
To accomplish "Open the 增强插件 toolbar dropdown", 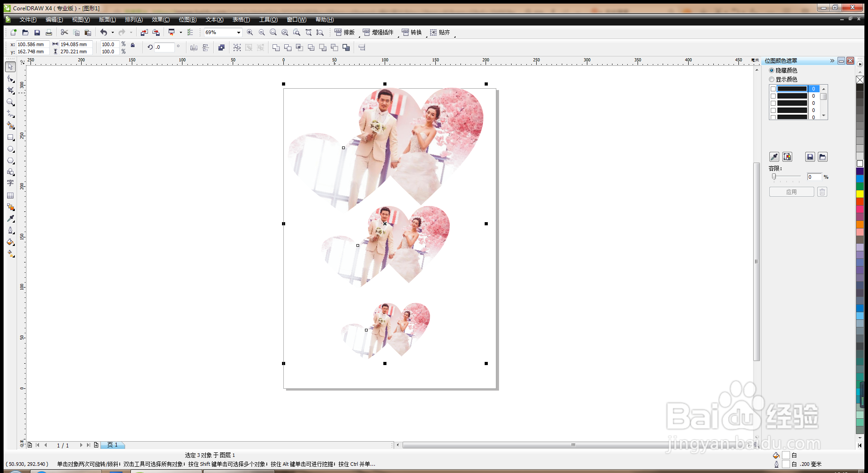I will pyautogui.click(x=378, y=32).
